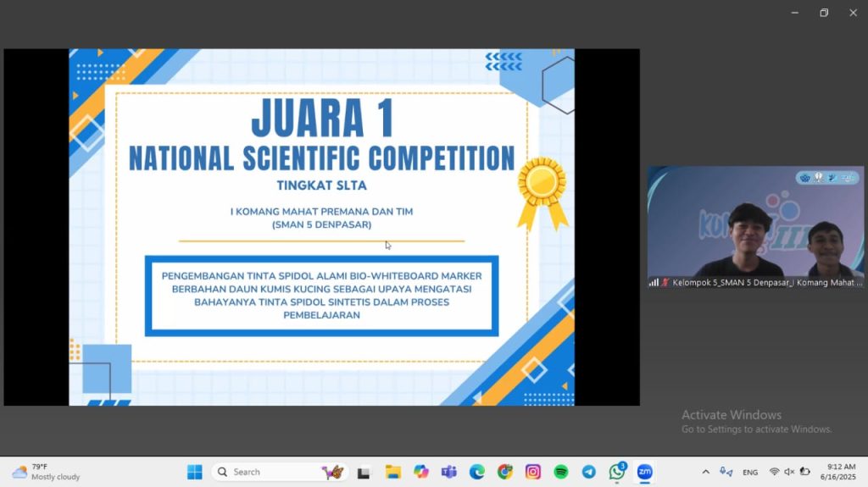Open Spotify from the taskbar

560,472
